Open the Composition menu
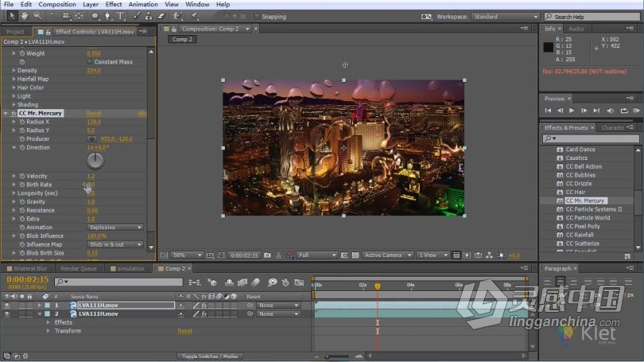This screenshot has width=644, height=362. (x=57, y=5)
